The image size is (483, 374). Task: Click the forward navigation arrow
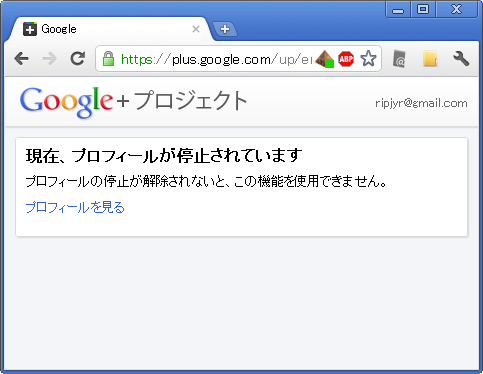point(49,59)
